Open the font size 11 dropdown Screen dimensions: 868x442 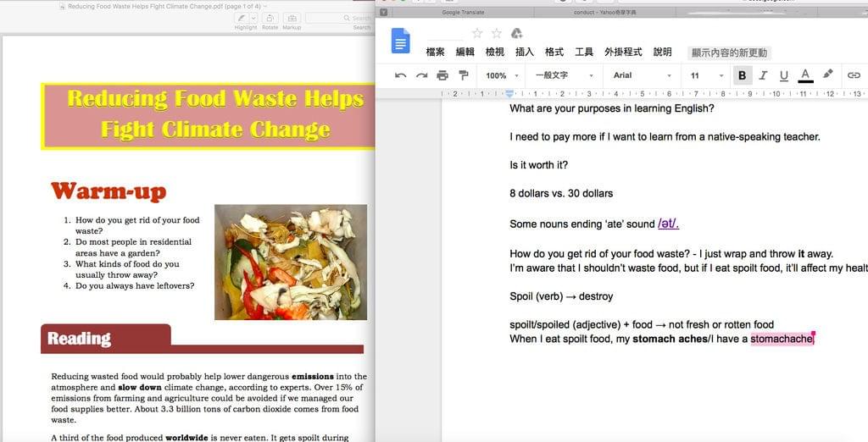707,75
